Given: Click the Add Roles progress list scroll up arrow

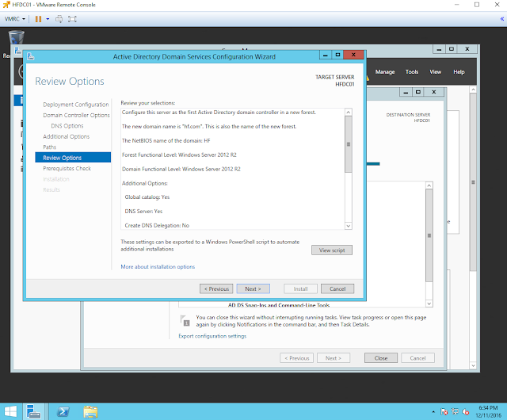Looking at the screenshot, I should [429, 185].
